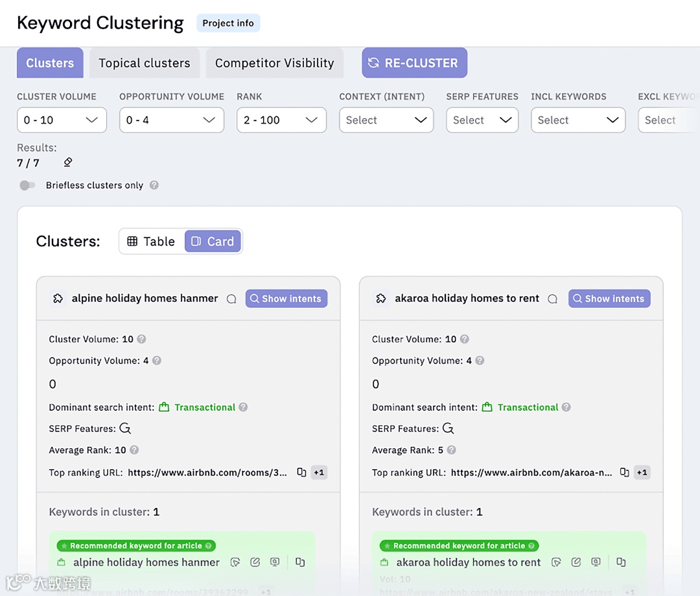Show intents for alpine holiday homes hanmer
Image resolution: width=700 pixels, height=596 pixels.
[x=286, y=299]
